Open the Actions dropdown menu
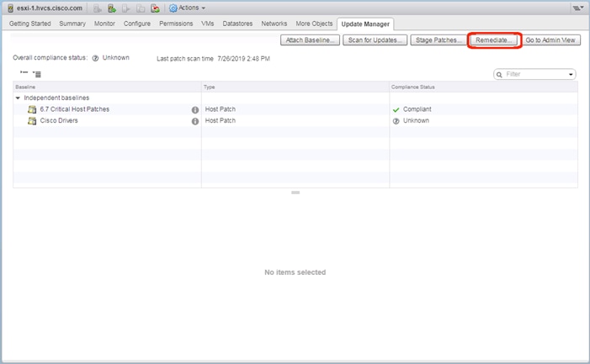 point(188,8)
